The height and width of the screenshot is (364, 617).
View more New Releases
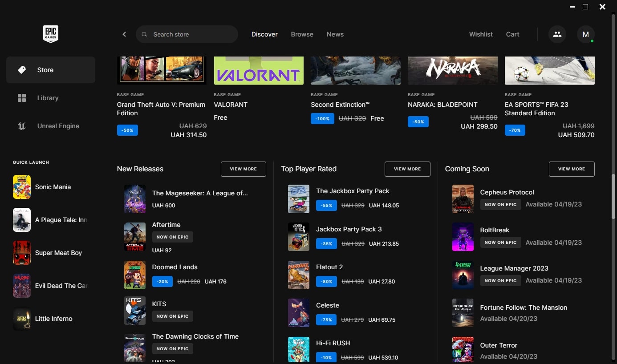click(x=244, y=169)
